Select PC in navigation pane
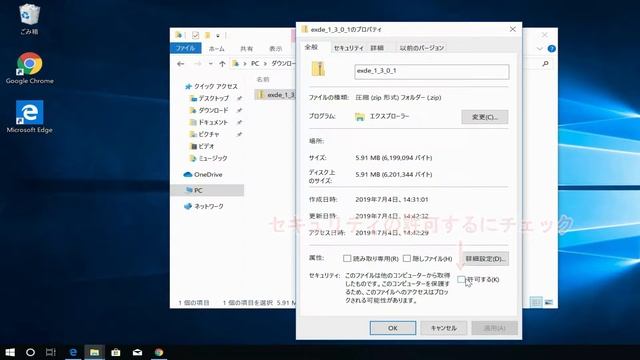Viewport: 640px width, 360px height. [x=207, y=190]
